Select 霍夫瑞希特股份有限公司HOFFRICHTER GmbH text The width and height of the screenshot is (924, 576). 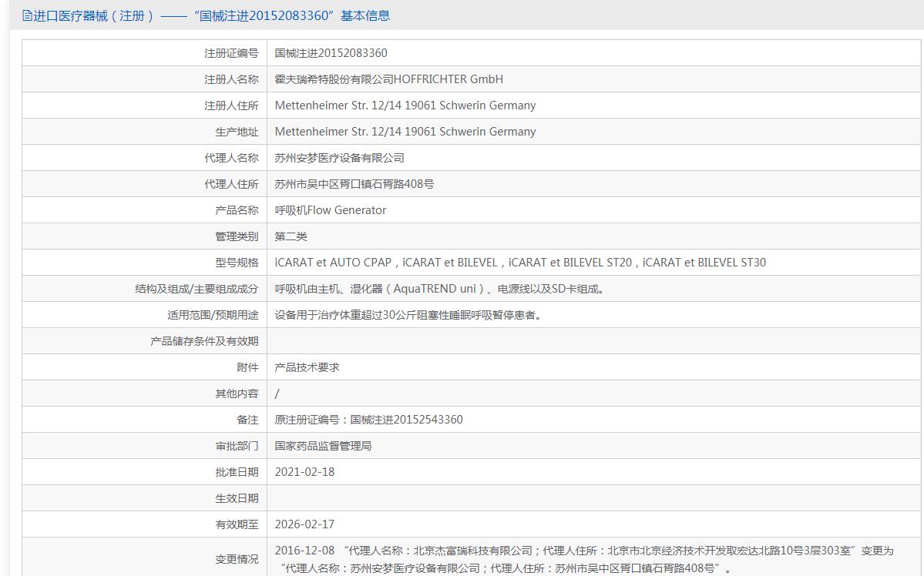click(389, 79)
